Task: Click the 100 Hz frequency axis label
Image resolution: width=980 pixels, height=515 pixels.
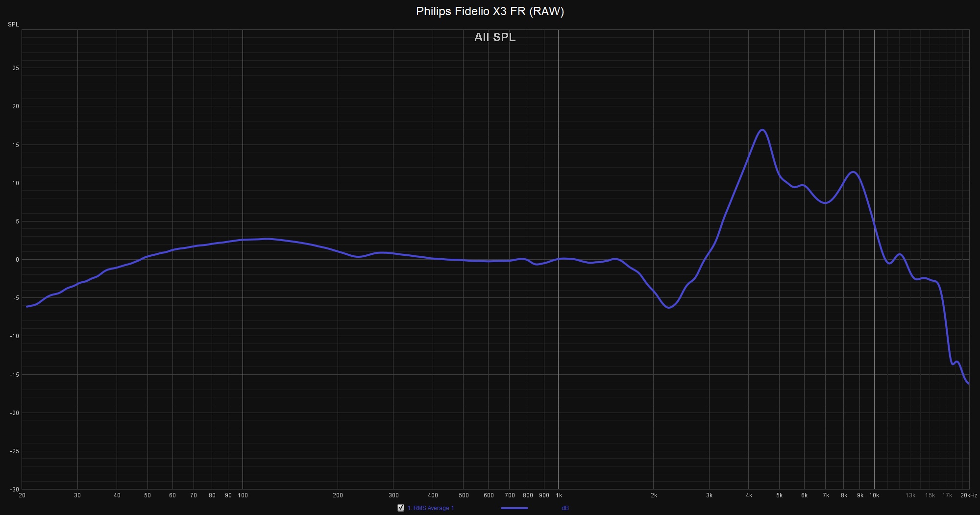Action: (243, 495)
